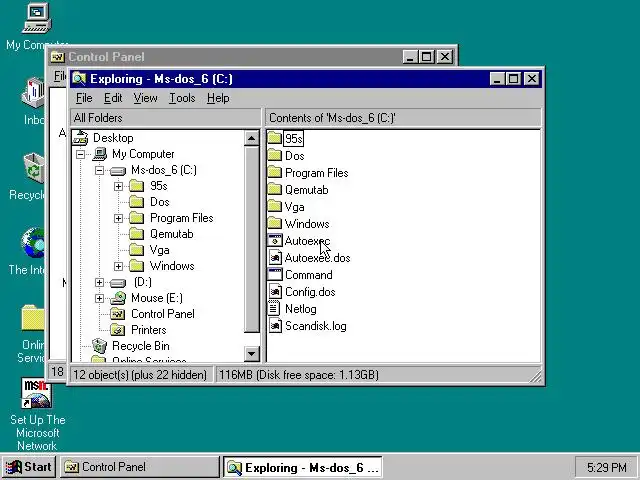Collapse the Ms-dos_6 (C:) tree node
640x480 pixels.
(x=99, y=170)
